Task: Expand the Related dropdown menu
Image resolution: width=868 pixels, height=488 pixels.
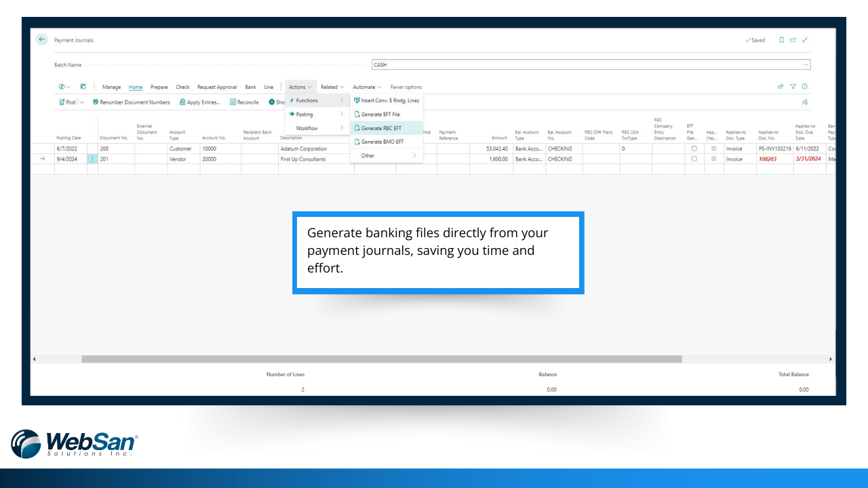Action: 332,87
